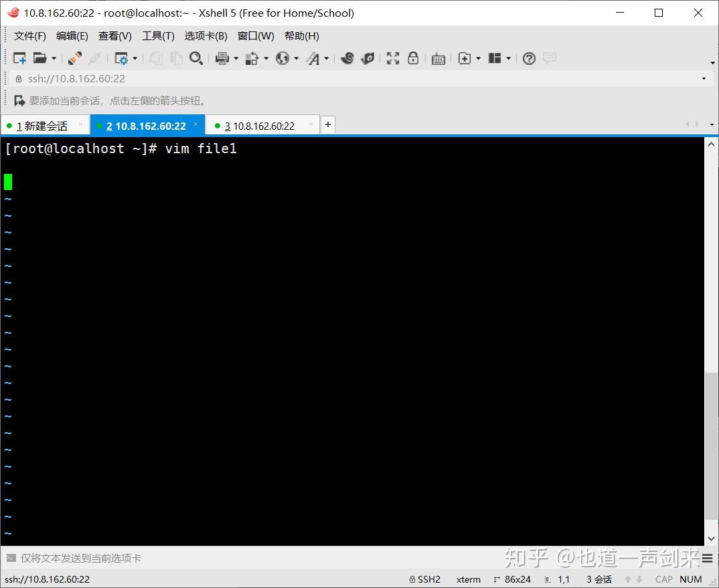Image resolution: width=719 pixels, height=588 pixels.
Task: Open toolbar overflow options arrow
Action: point(712,63)
